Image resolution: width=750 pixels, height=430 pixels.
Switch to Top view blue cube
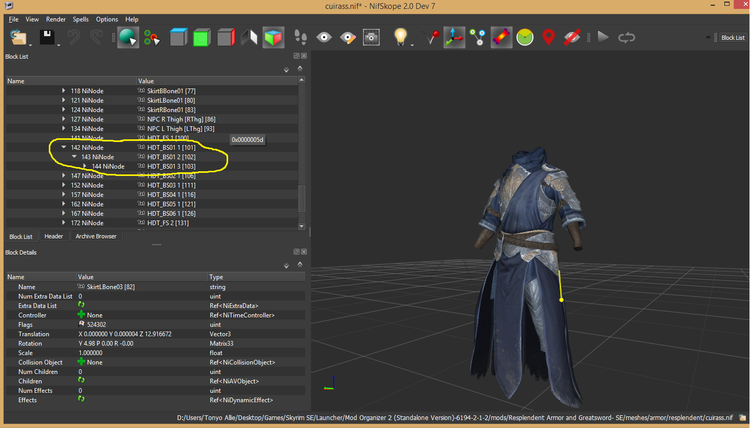178,37
